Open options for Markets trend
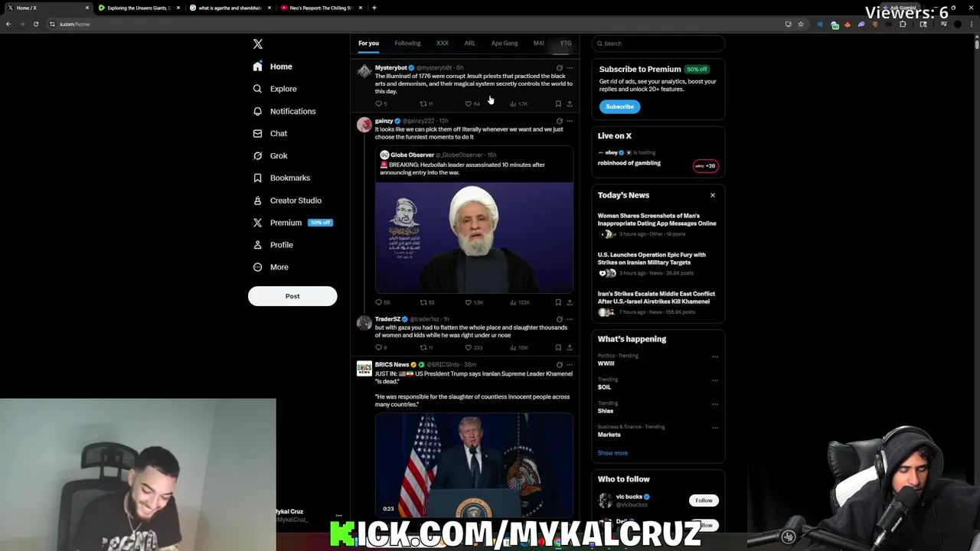The width and height of the screenshot is (980, 551). point(715,427)
